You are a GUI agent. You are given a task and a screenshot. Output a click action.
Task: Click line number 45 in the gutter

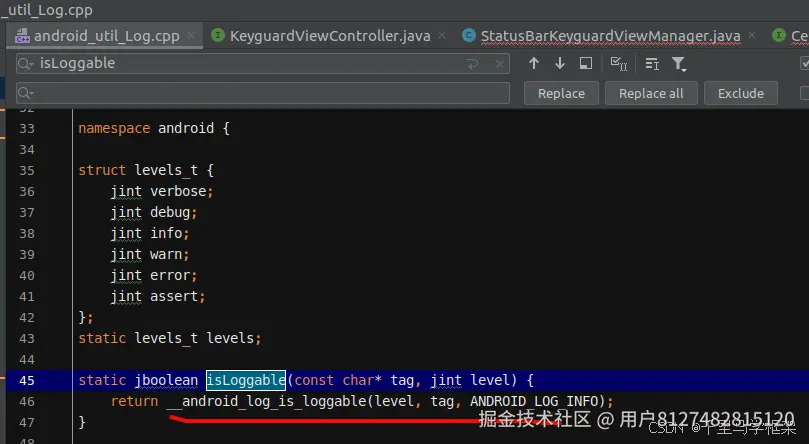(x=27, y=381)
